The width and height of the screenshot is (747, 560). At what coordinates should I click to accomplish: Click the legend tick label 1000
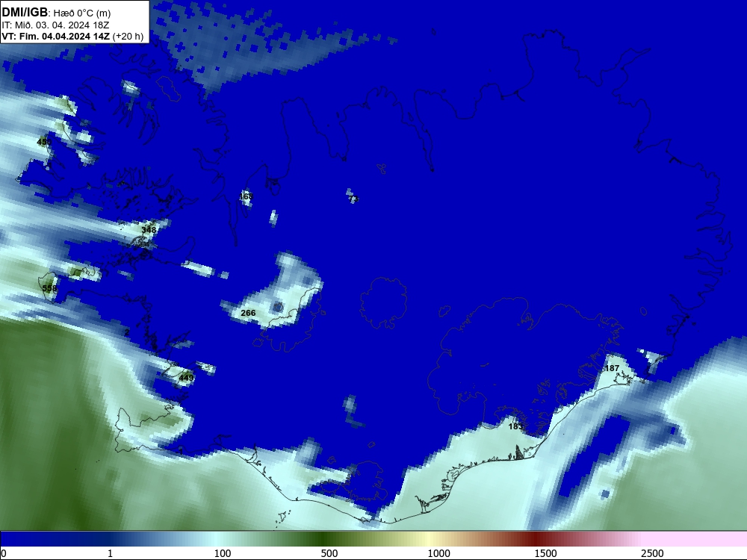(x=438, y=553)
